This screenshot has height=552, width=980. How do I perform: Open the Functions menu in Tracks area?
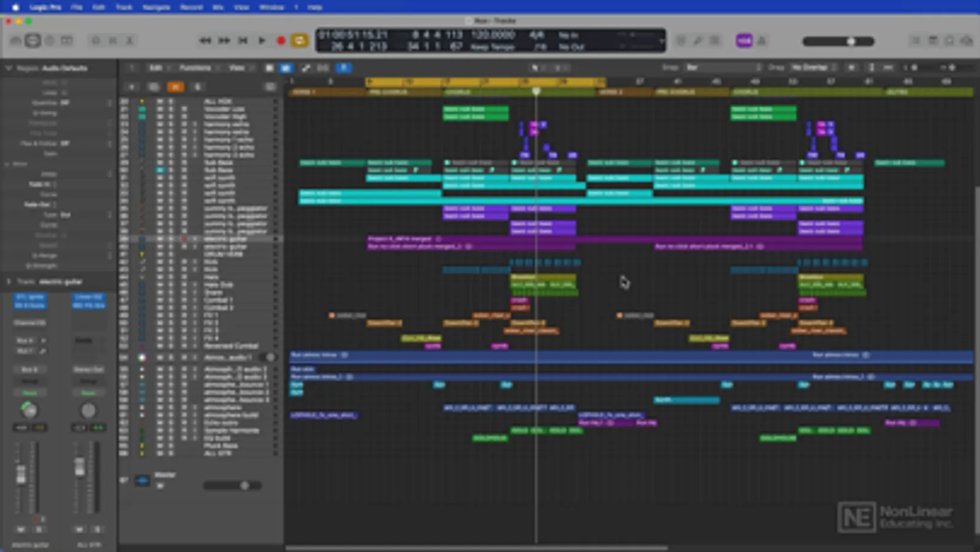point(195,67)
